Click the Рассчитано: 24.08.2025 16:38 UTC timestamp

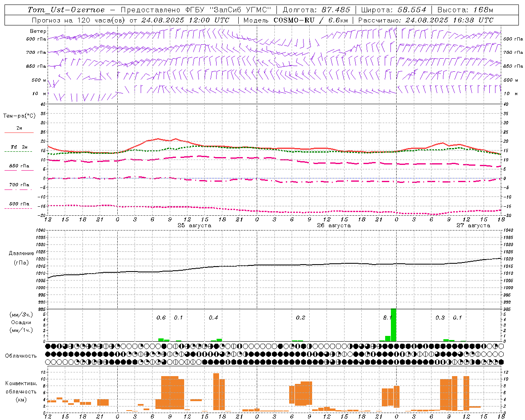pyautogui.click(x=426, y=20)
